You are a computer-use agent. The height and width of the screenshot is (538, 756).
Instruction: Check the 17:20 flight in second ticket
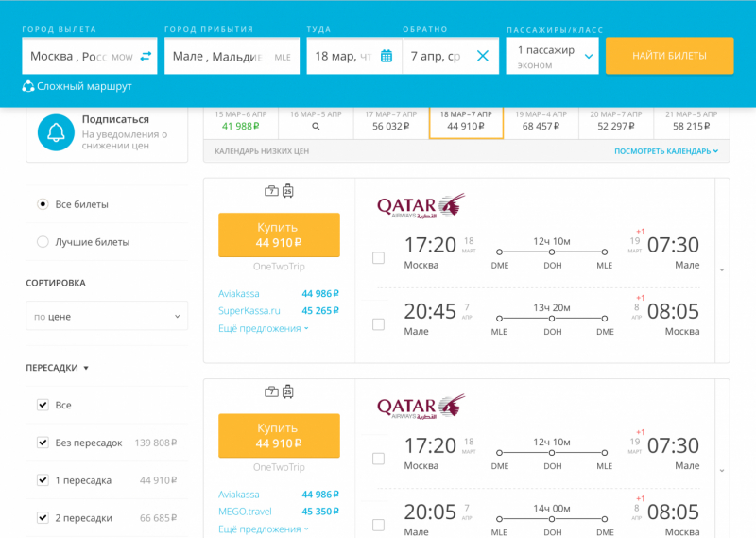tap(379, 459)
